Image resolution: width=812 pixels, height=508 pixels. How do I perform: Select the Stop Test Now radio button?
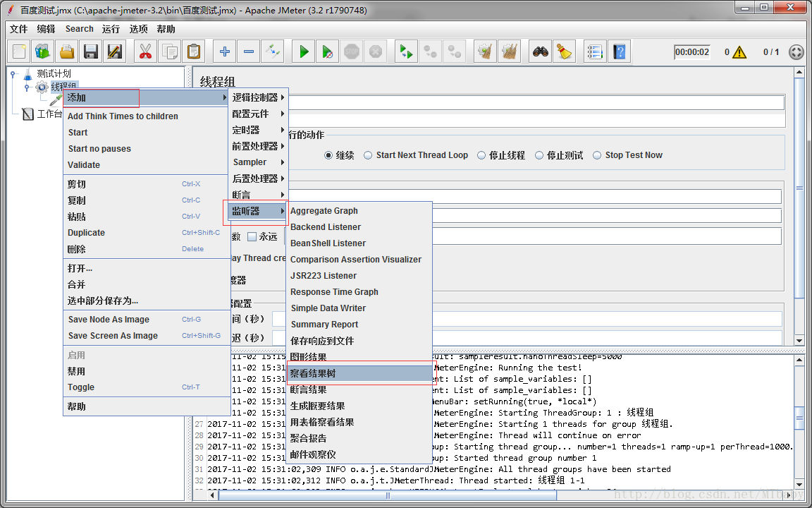click(x=597, y=155)
